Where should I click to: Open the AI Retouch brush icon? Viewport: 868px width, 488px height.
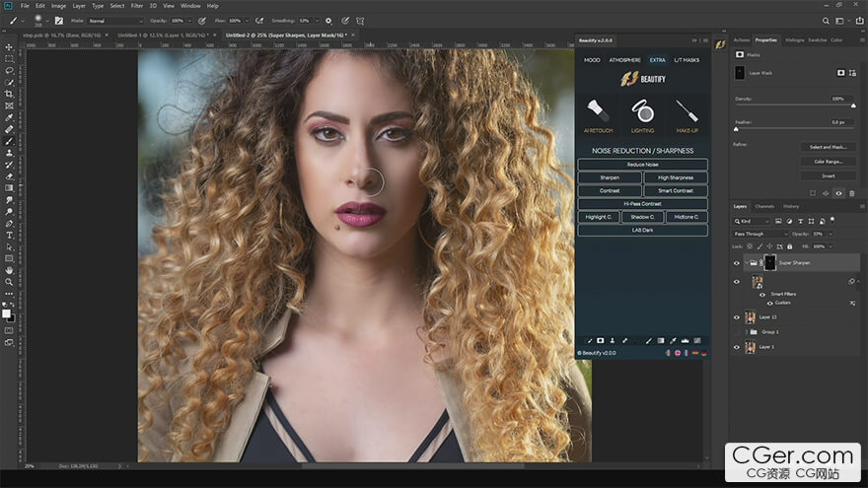click(598, 111)
